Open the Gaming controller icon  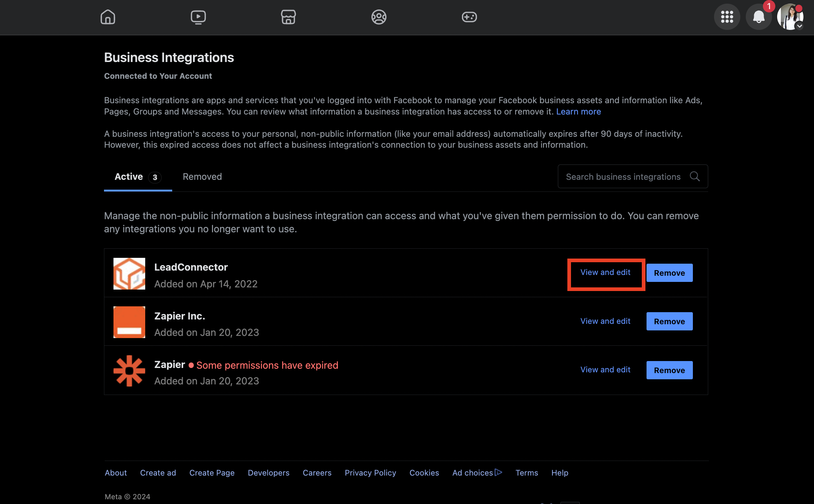point(469,17)
